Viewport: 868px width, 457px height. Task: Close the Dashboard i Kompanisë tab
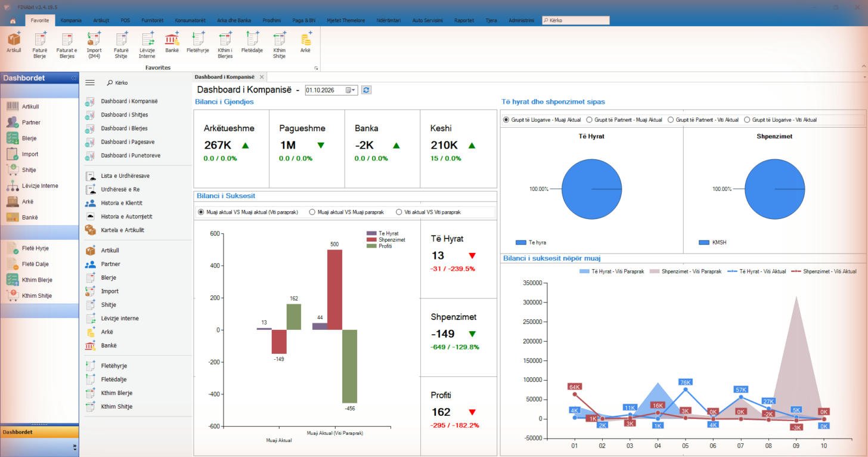262,78
